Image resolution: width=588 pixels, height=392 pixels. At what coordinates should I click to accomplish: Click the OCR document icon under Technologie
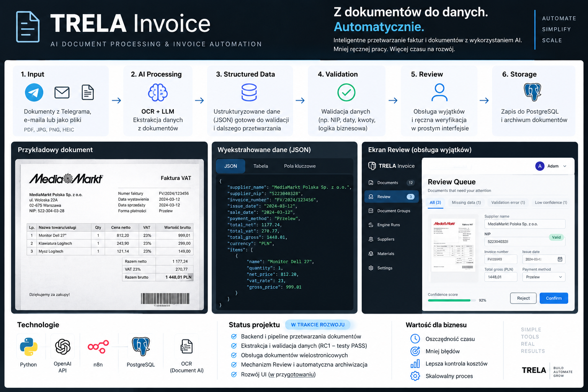click(x=186, y=347)
